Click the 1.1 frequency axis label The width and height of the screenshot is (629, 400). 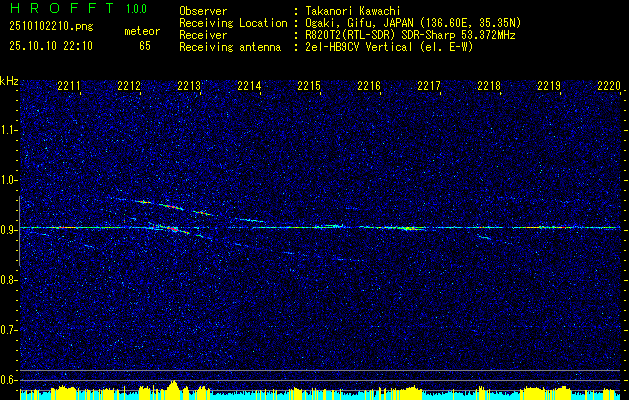point(8,130)
